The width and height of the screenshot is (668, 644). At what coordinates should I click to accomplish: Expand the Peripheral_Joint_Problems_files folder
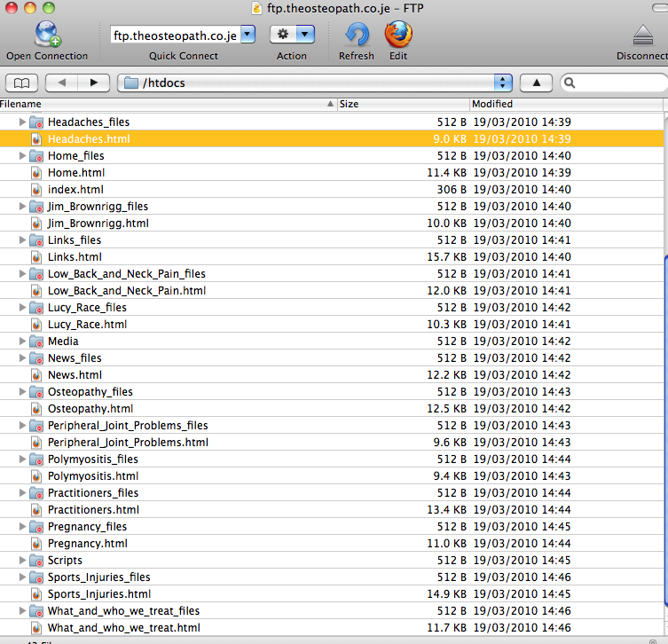(22, 425)
